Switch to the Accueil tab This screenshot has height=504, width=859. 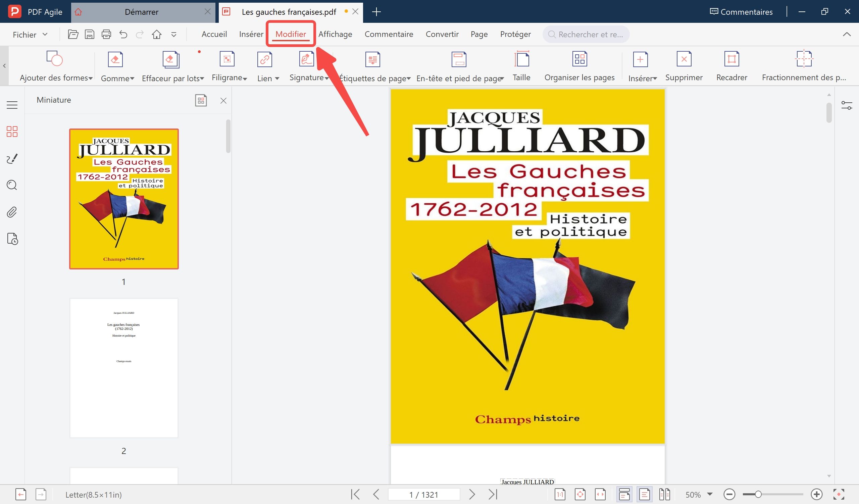[214, 34]
